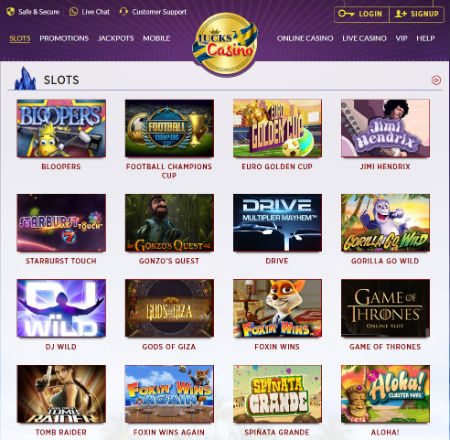Open the Gonzo's Quest game thumbnail
The width and height of the screenshot is (450, 440).
pos(169,223)
